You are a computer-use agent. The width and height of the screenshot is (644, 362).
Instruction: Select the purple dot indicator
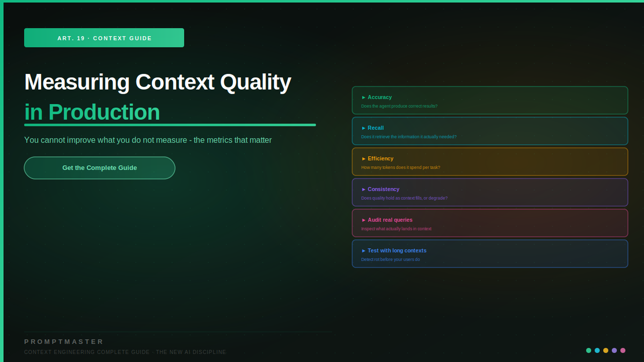pyautogui.click(x=614, y=350)
